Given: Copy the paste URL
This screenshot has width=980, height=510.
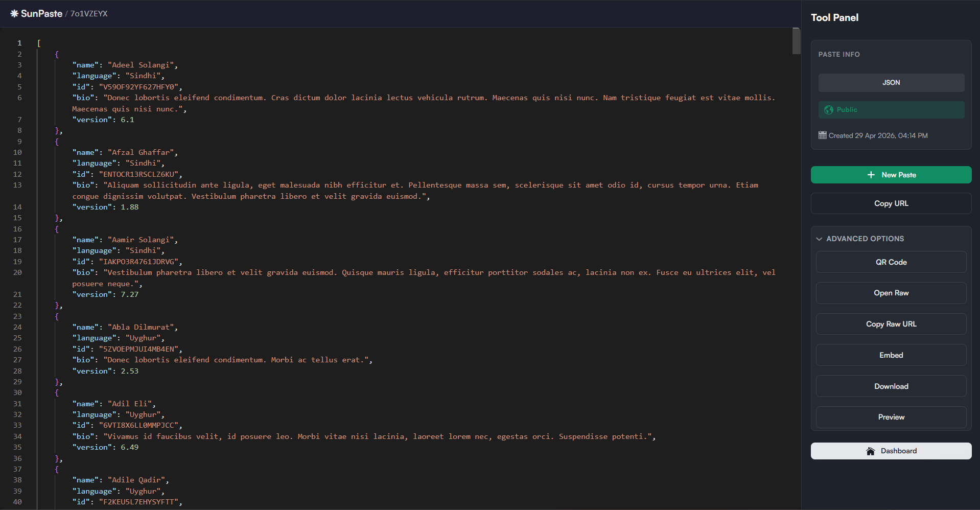Looking at the screenshot, I should pyautogui.click(x=891, y=203).
